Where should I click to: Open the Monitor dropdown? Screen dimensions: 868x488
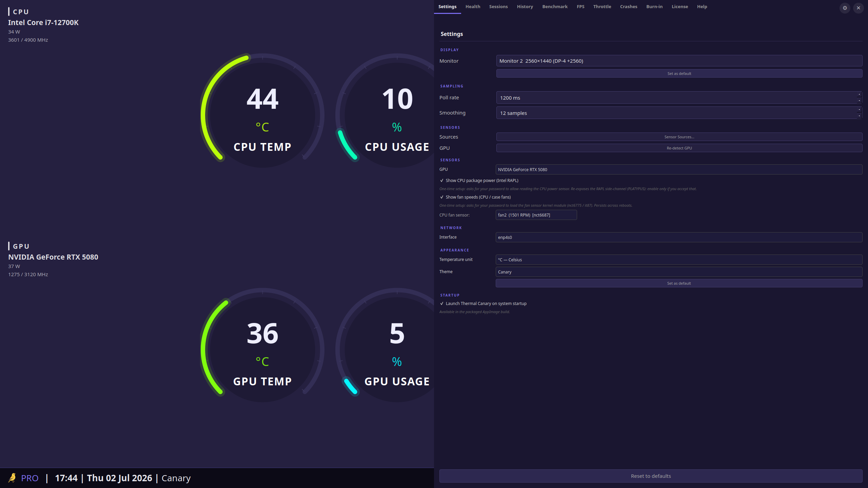pos(679,61)
